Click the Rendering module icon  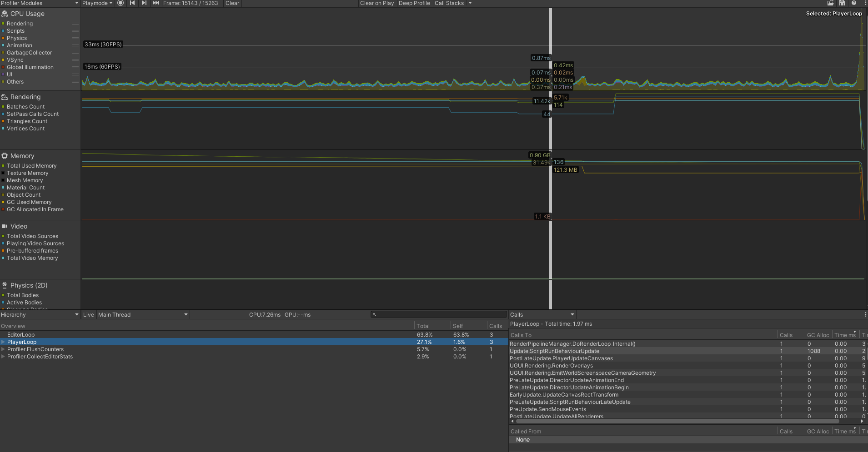tap(5, 97)
